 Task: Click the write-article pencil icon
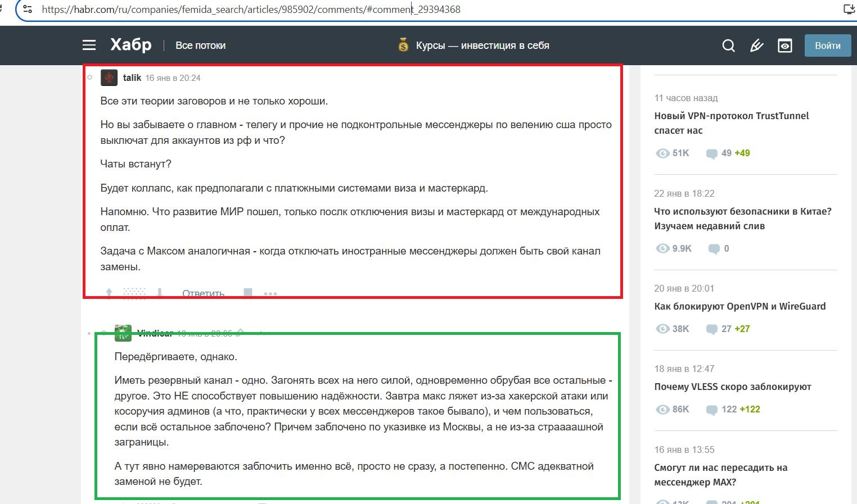[757, 46]
